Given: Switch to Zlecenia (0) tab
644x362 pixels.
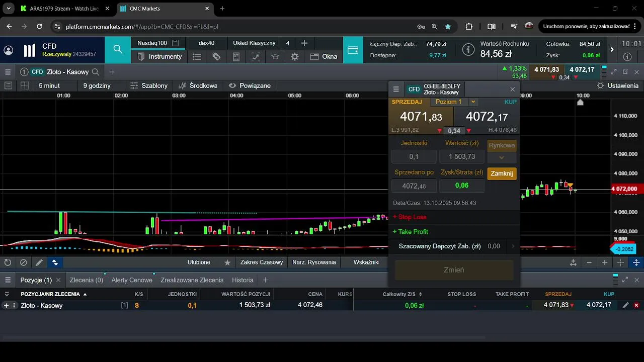Looking at the screenshot, I should tap(87, 280).
